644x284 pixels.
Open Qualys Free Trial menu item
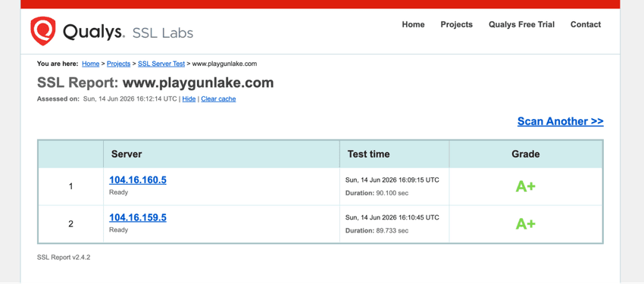(521, 25)
